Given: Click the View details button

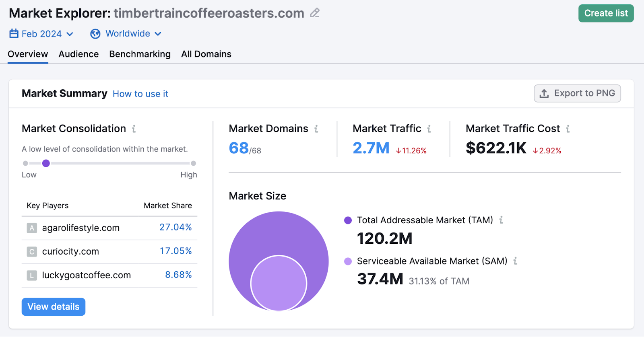Looking at the screenshot, I should [x=54, y=307].
